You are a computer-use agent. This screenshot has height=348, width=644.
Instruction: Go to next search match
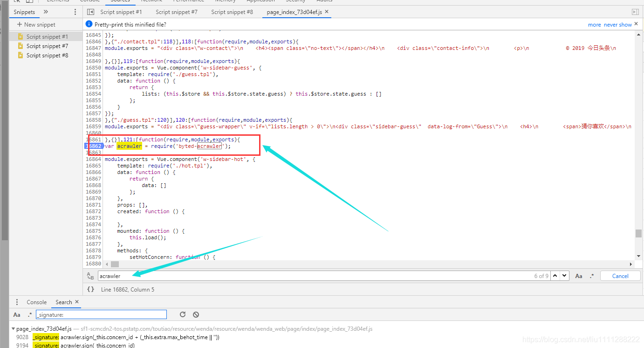tap(565, 276)
